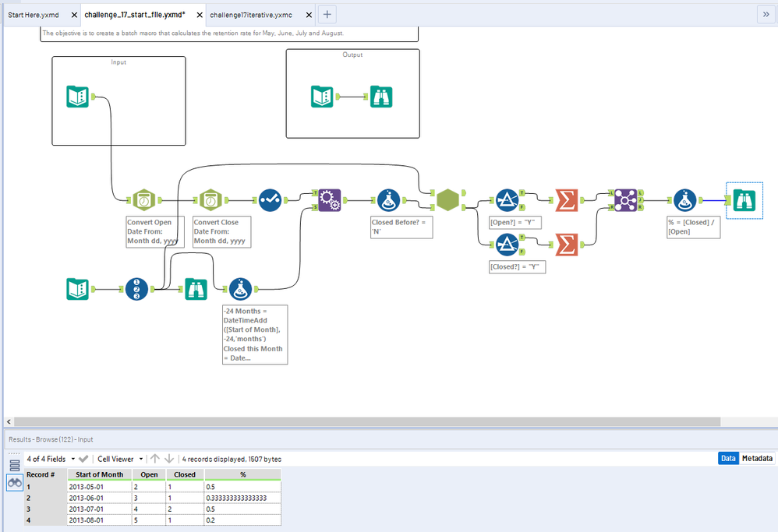
Task: Open the Cell Viewer dropdown
Action: click(140, 459)
